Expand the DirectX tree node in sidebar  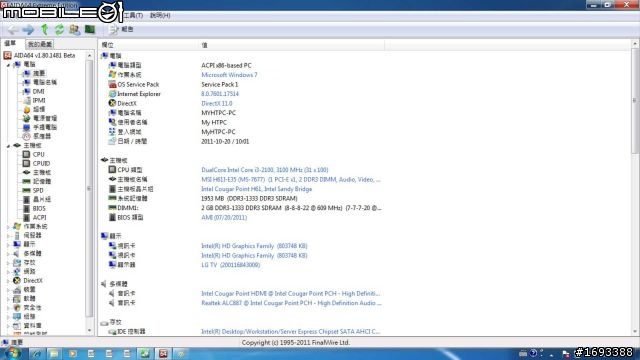pos(8,281)
